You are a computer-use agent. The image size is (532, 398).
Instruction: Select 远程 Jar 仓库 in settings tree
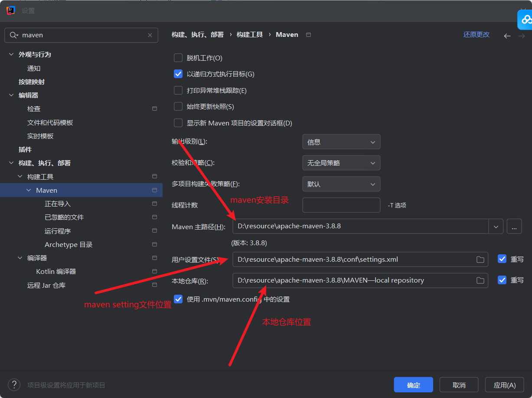[x=46, y=285]
